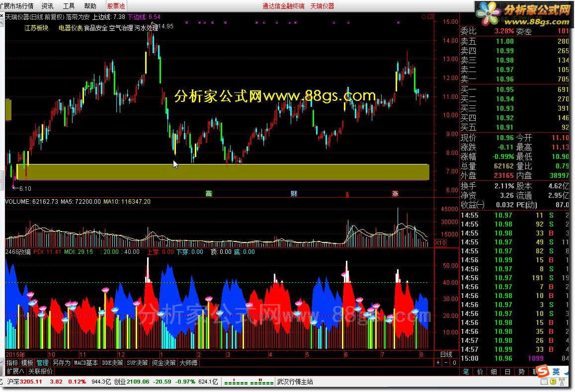Click the 沪深 index value 3205.11
575x392 pixels.
pyautogui.click(x=31, y=382)
